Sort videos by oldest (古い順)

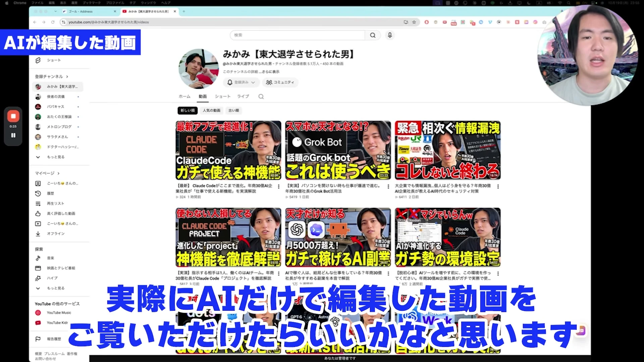coord(234,110)
